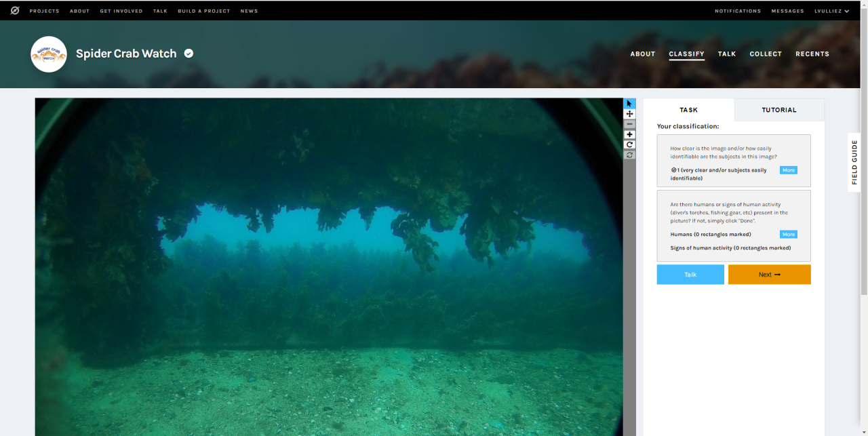Open the Spider Crab Watch project avatar
Viewport: 868px width, 436px height.
49,54
